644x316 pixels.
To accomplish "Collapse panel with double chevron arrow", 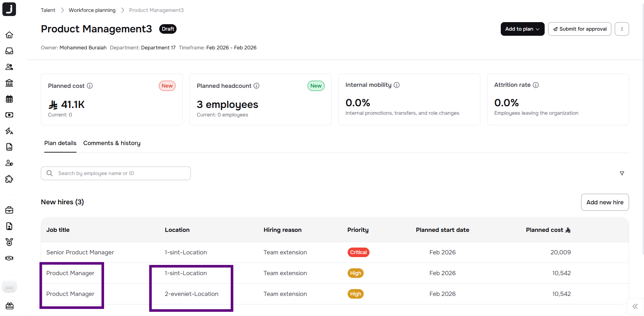I will [x=635, y=306].
